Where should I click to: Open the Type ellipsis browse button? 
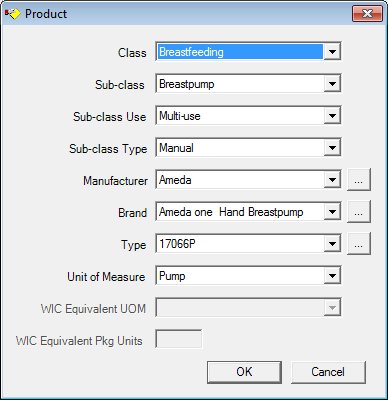[x=359, y=244]
